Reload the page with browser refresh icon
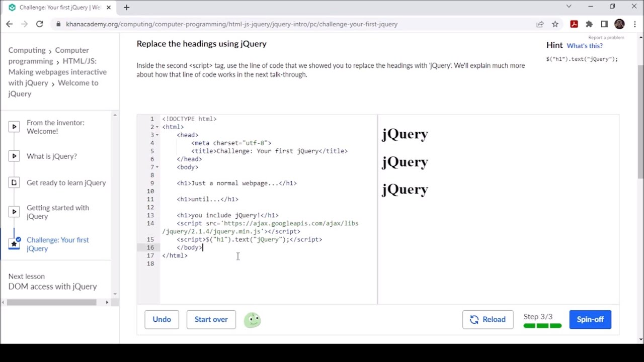This screenshot has height=362, width=644. [x=39, y=24]
